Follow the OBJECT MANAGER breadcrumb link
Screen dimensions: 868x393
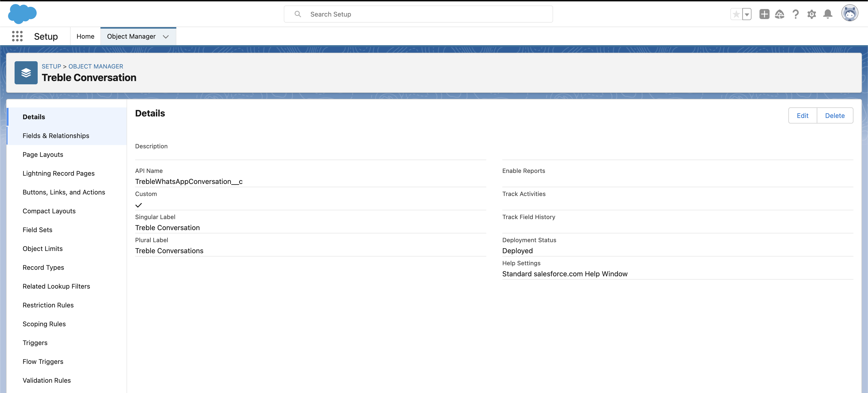[96, 66]
